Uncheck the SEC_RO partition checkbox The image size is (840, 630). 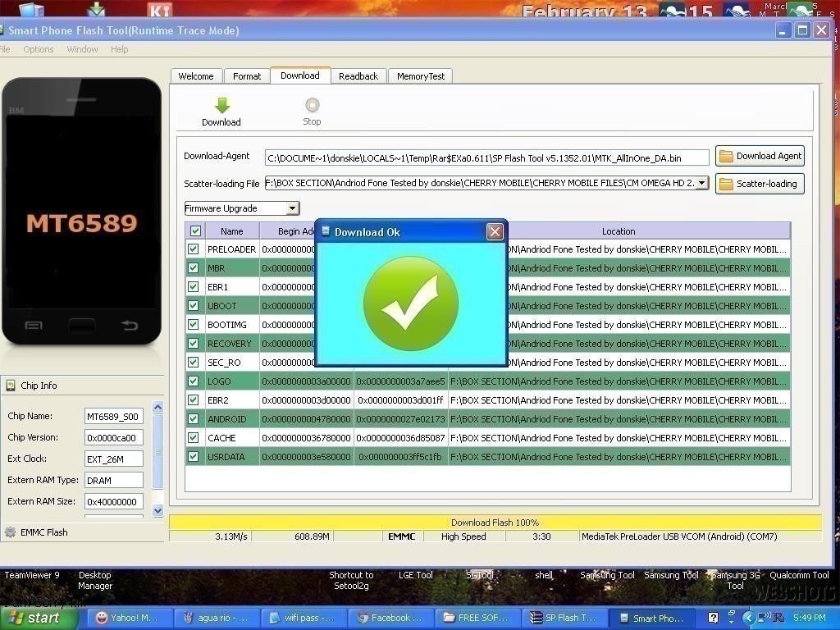[194, 362]
